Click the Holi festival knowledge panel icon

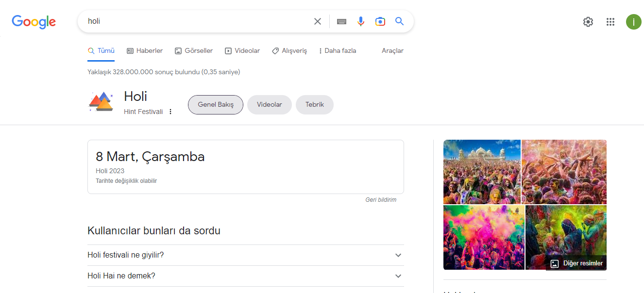tap(101, 101)
